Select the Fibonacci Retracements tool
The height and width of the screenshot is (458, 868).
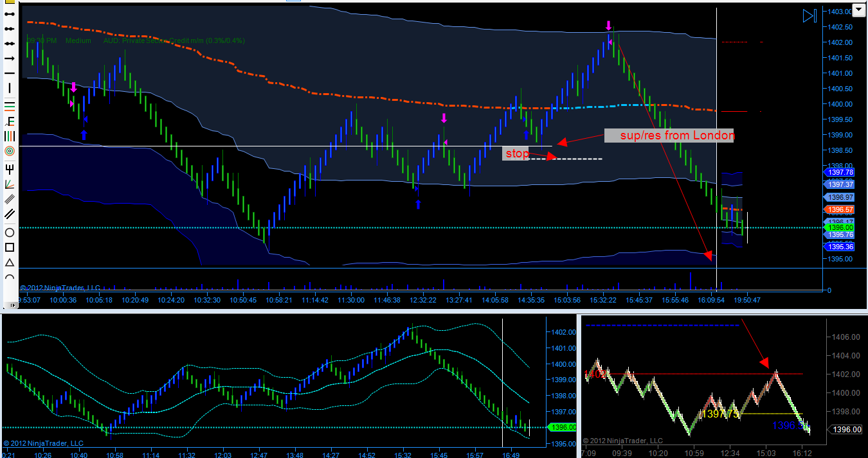10,105
